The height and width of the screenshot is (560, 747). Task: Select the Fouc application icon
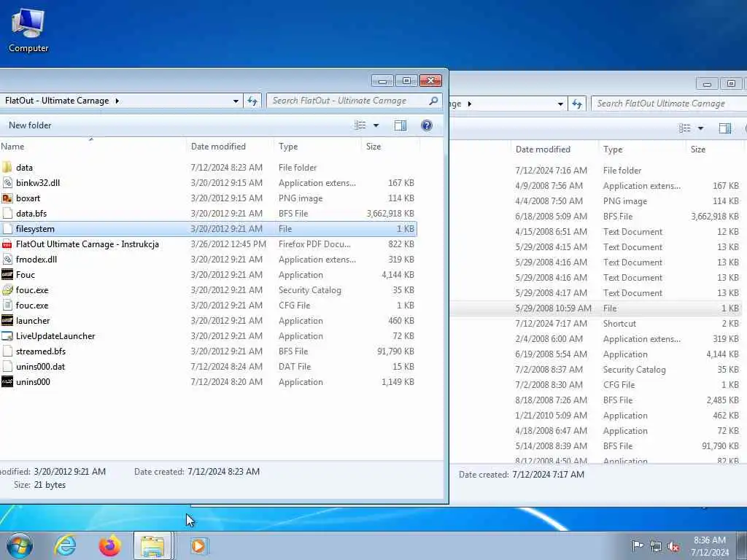click(7, 275)
